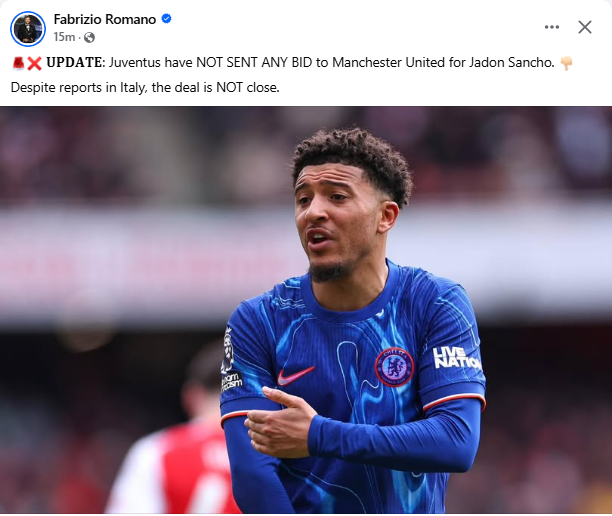Click the Live Nation sleeve logo
The image size is (612, 516).
[457, 358]
